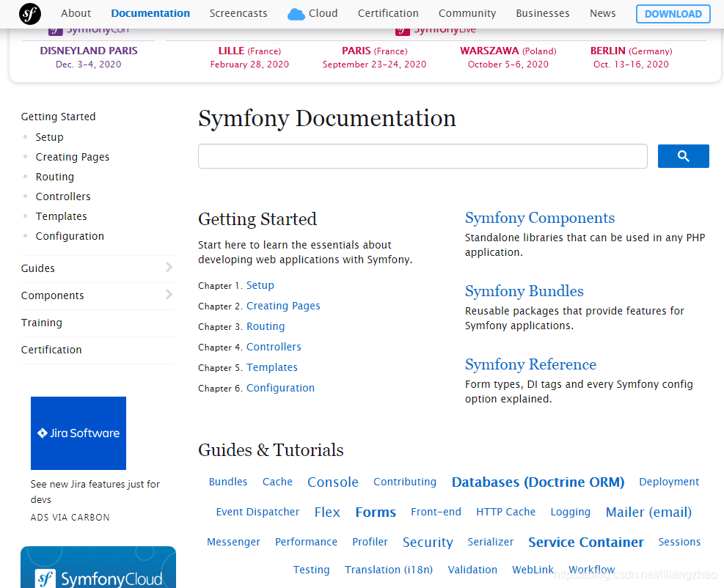Open the Symfony Components page

[539, 218]
